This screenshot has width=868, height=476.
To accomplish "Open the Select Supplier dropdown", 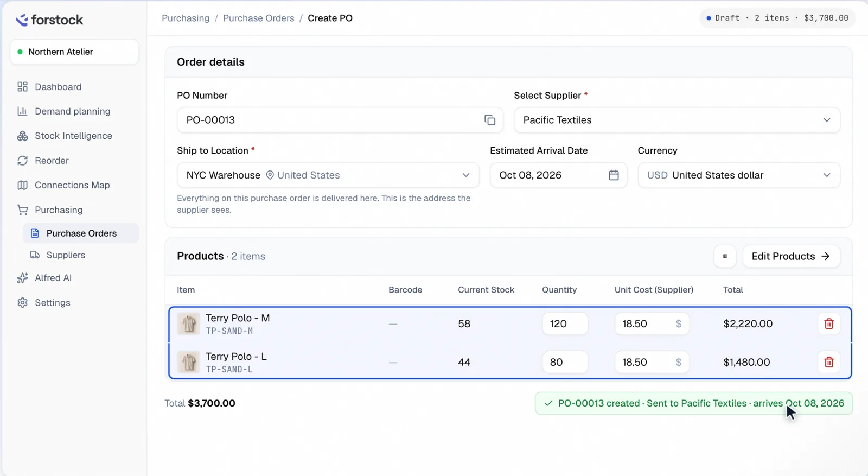I will pos(677,120).
